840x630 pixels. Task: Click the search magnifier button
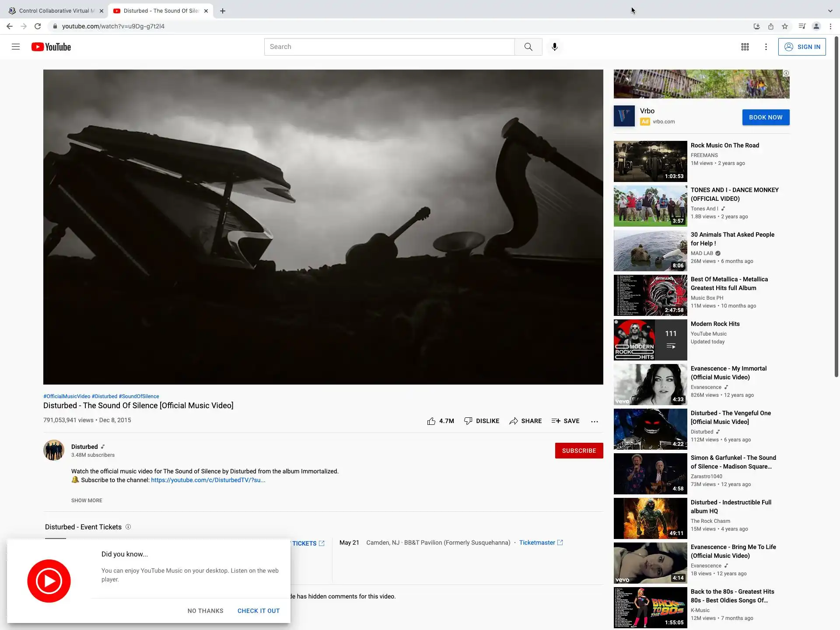point(528,47)
